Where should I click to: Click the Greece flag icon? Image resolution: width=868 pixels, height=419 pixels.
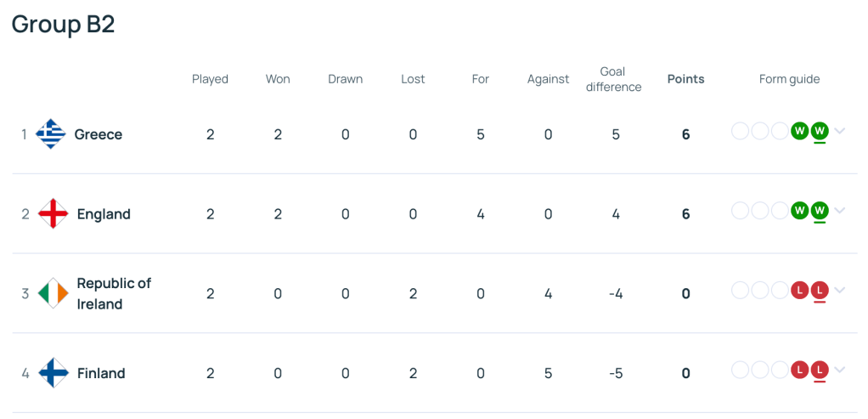[x=51, y=134]
